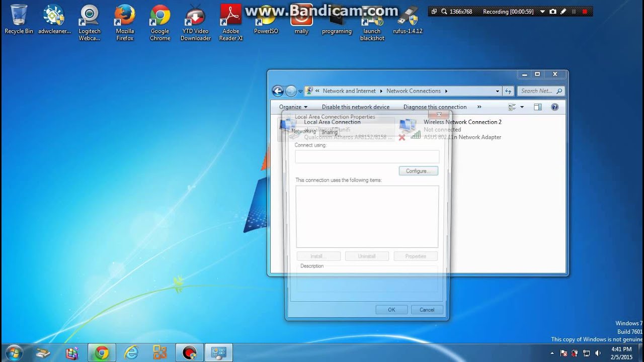
Task: Refresh the Network Connections view
Action: (x=508, y=91)
